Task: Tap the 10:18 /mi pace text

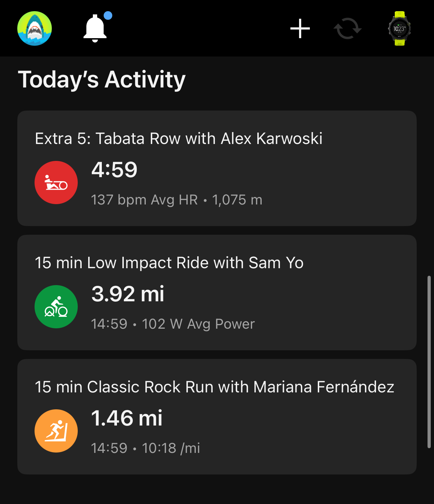Action: click(x=171, y=448)
